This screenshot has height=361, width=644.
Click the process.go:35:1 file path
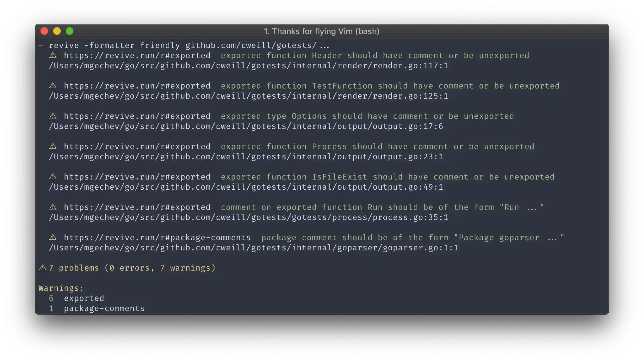point(248,217)
